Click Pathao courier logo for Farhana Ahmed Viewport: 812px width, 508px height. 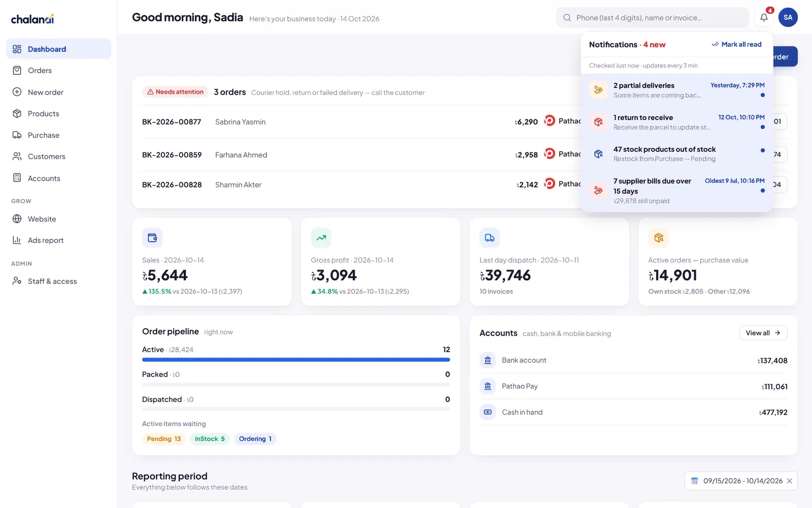click(x=550, y=153)
